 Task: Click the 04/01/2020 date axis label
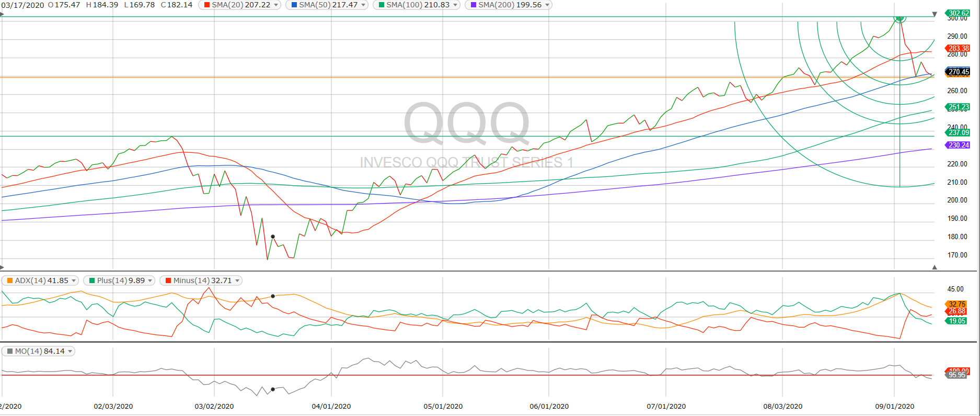point(331,406)
